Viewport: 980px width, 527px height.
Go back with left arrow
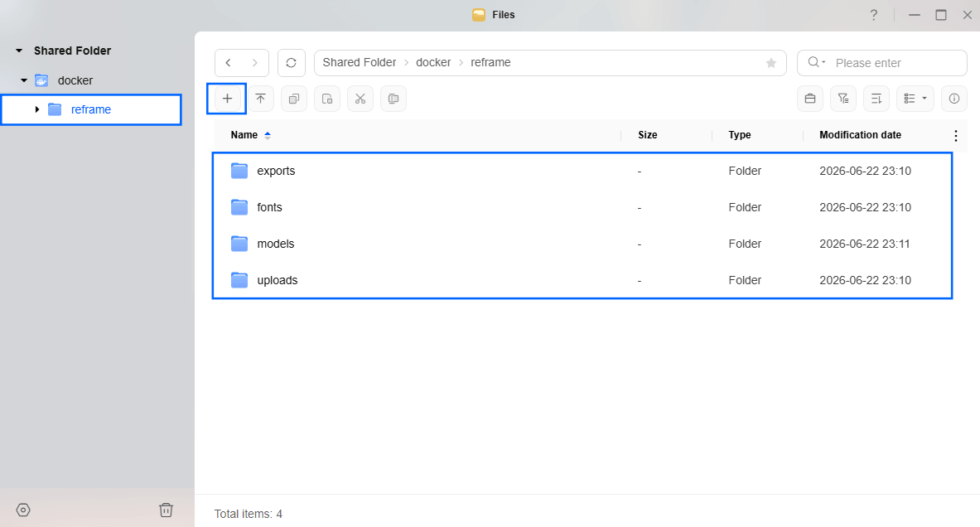pos(228,62)
